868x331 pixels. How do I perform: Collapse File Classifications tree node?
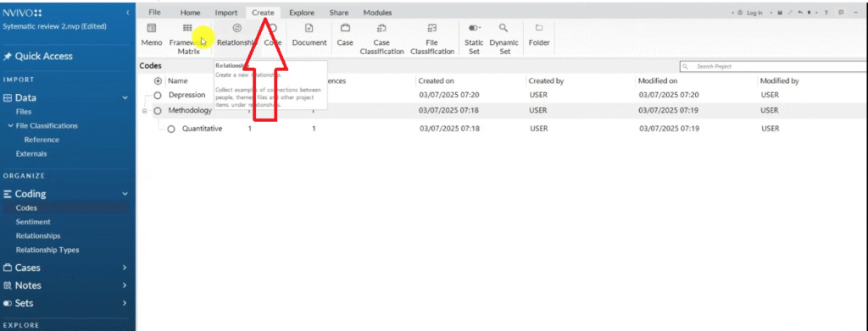(10, 125)
